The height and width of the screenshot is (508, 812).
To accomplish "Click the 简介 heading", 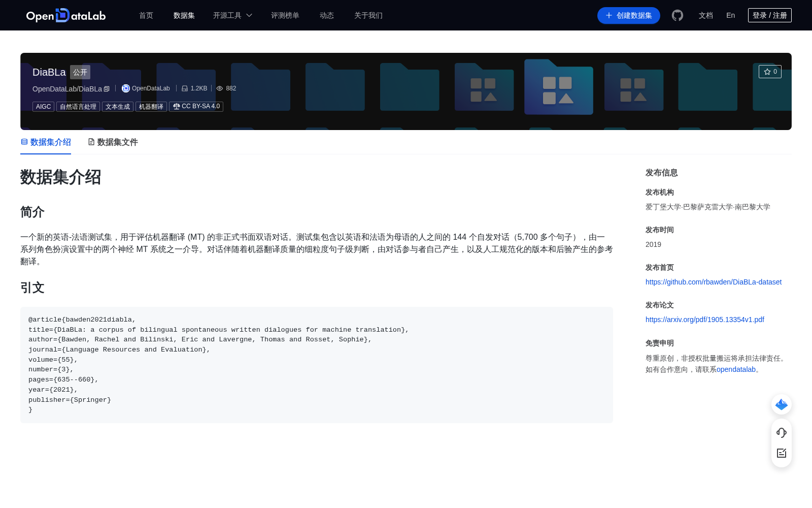I will [x=32, y=212].
